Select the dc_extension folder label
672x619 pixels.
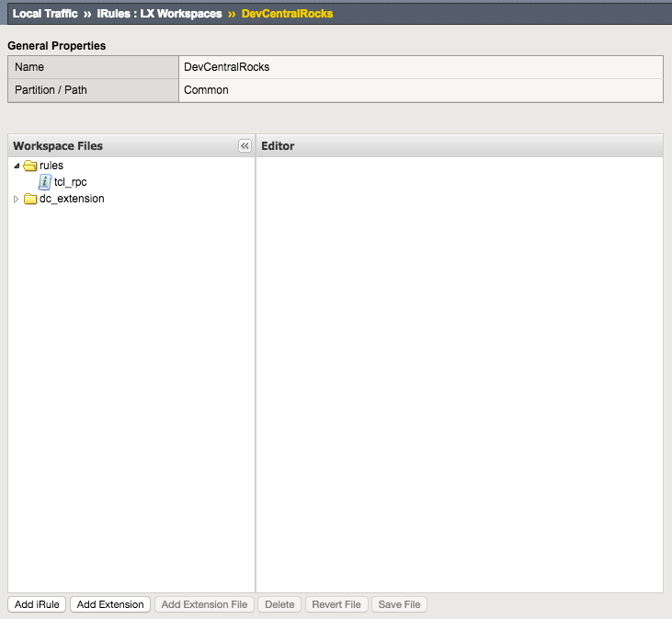(72, 199)
